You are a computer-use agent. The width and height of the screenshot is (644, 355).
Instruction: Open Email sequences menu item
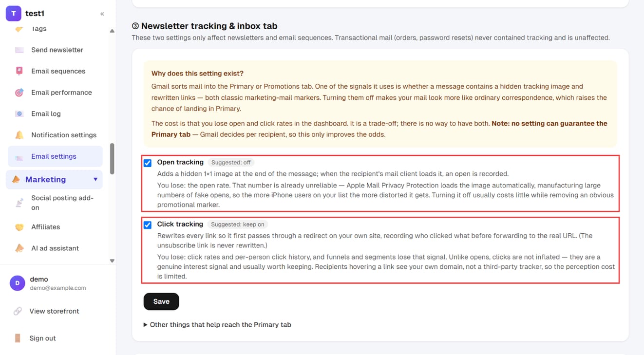56,71
